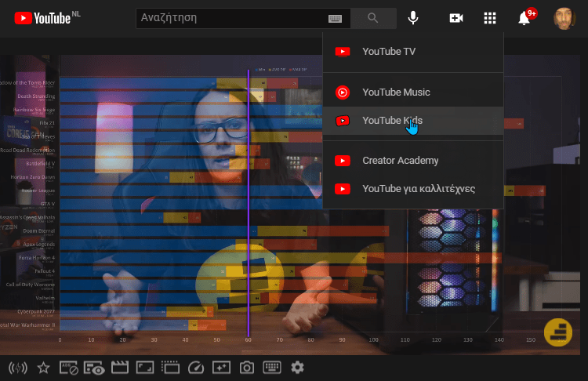
Task: Click the yellow channel watermark in video
Action: pos(558,332)
